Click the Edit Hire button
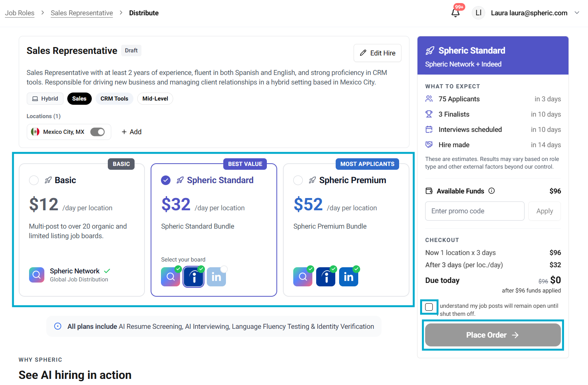This screenshot has width=588, height=385. (377, 53)
